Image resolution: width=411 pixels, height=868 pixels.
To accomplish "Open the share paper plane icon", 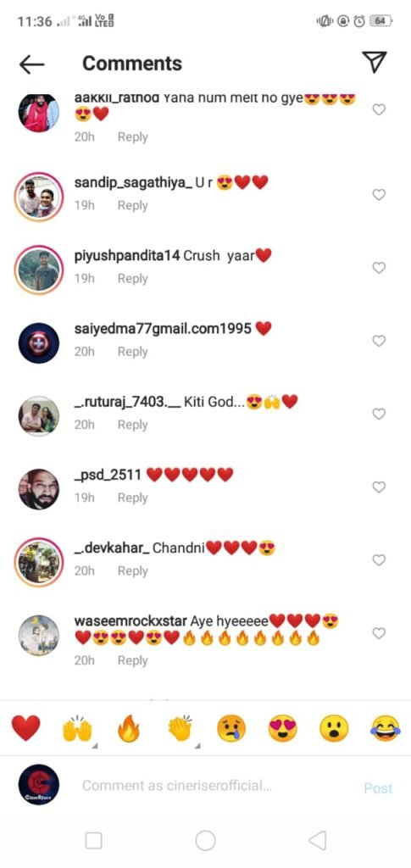I will [x=375, y=62].
